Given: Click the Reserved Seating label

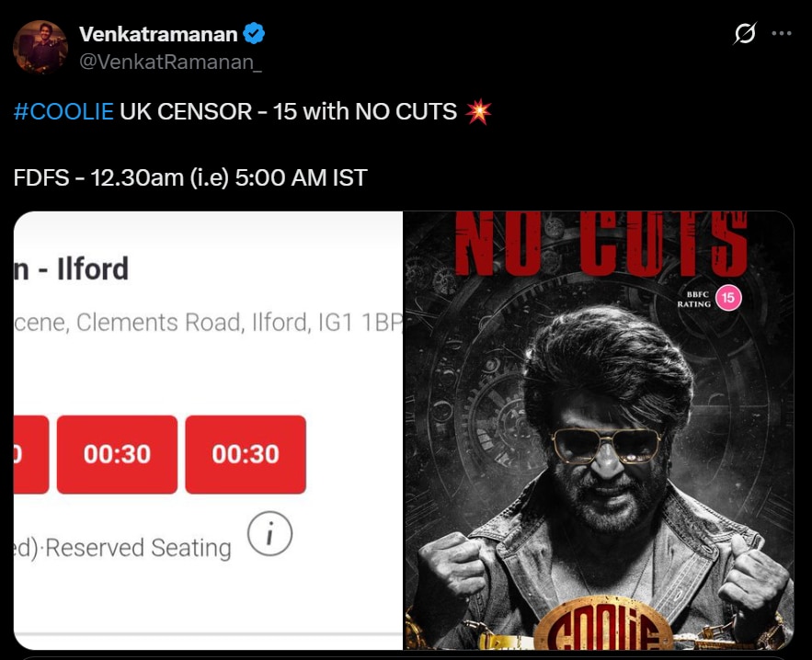Looking at the screenshot, I should point(138,548).
